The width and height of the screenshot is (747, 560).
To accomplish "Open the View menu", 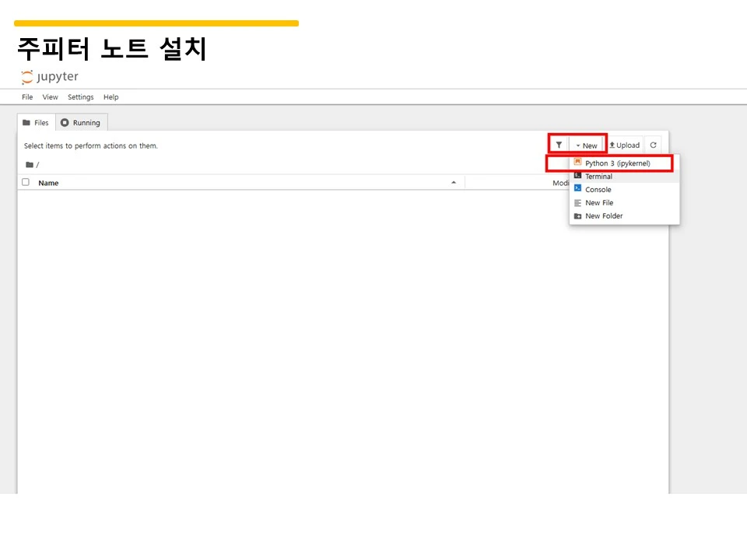I will [x=50, y=97].
